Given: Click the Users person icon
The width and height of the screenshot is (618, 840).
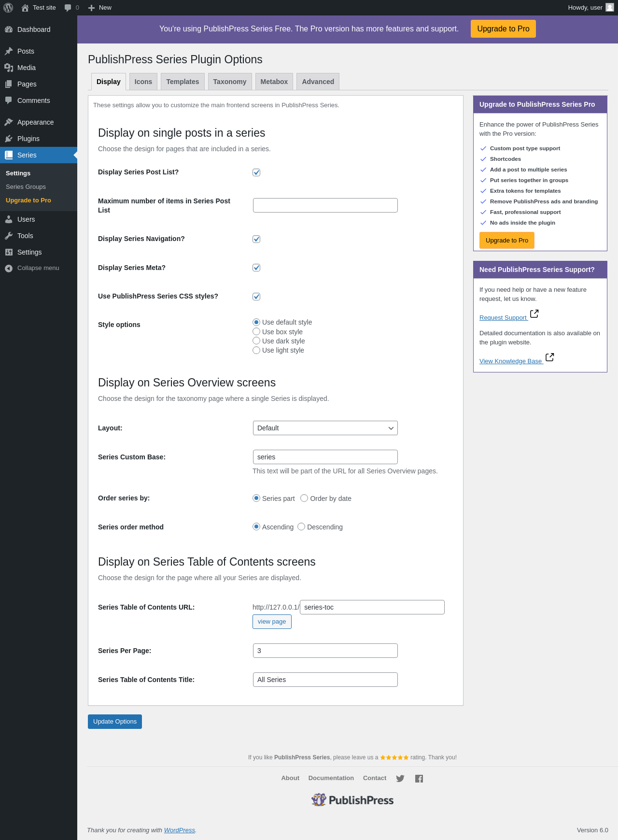Looking at the screenshot, I should click(9, 219).
